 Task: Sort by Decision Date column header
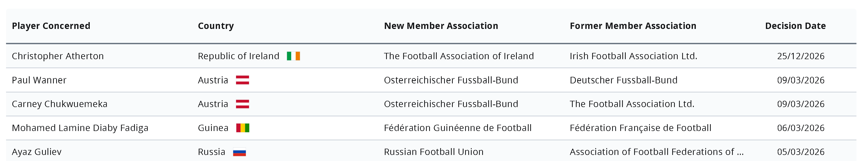795,26
